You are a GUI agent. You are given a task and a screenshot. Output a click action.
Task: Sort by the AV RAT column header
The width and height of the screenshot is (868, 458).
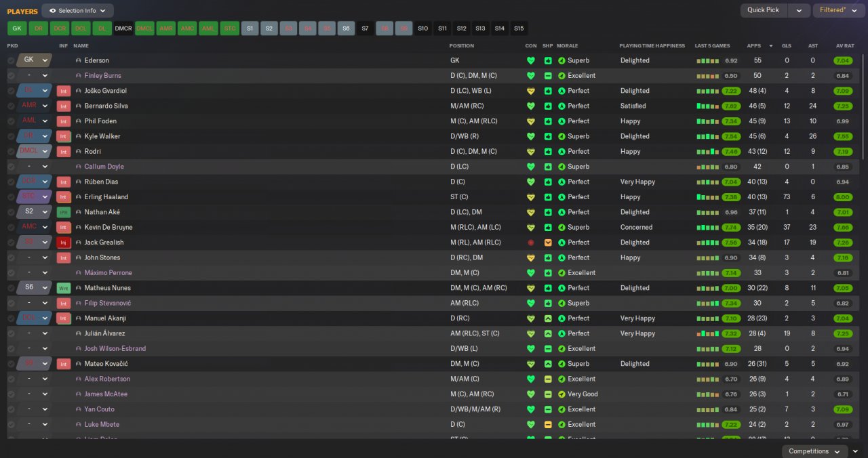point(845,46)
